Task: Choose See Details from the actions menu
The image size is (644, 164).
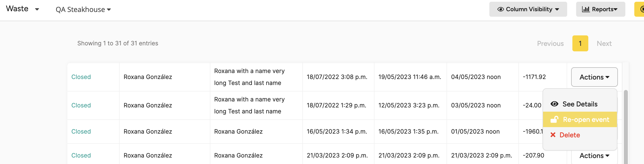Action: click(580, 104)
